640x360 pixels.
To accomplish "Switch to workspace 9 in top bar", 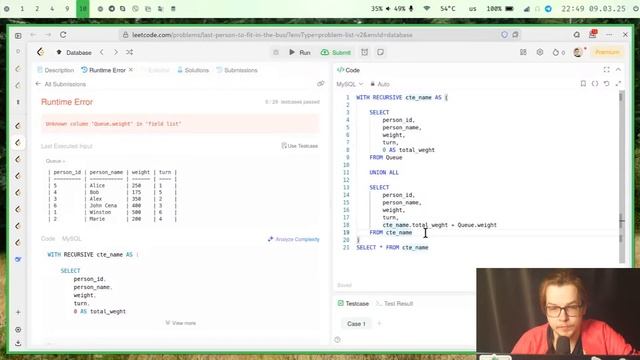I will coord(67,9).
